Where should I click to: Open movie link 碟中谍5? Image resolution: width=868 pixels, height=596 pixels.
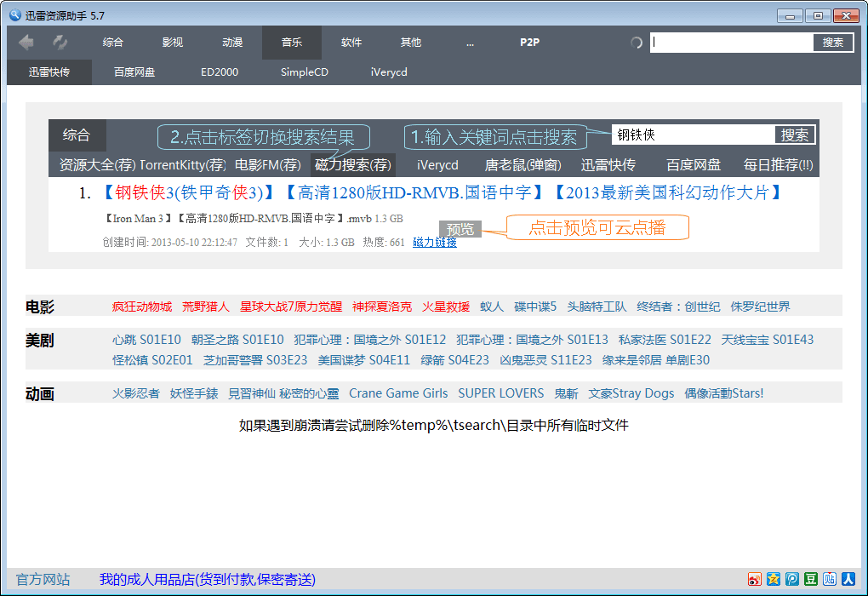click(535, 307)
